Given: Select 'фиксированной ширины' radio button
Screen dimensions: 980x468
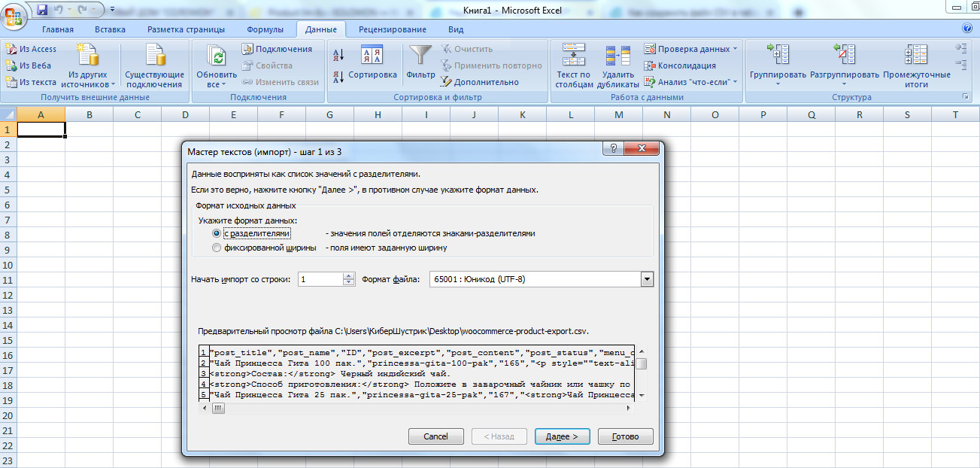Looking at the screenshot, I should tap(217, 248).
